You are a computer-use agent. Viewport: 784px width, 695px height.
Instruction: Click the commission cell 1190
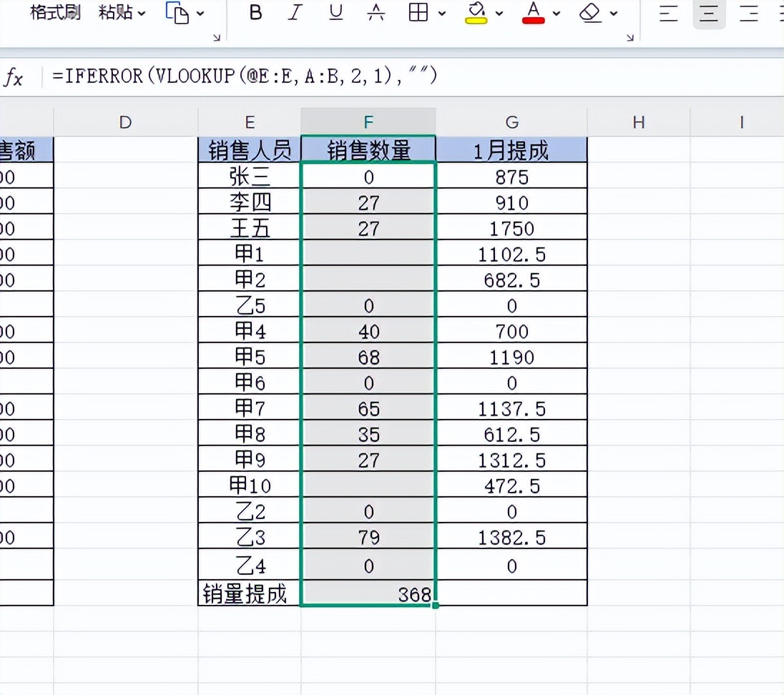pyautogui.click(x=511, y=356)
